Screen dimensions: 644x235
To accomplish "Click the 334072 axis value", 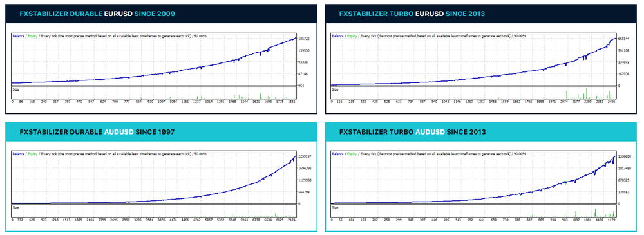I will (x=624, y=62).
